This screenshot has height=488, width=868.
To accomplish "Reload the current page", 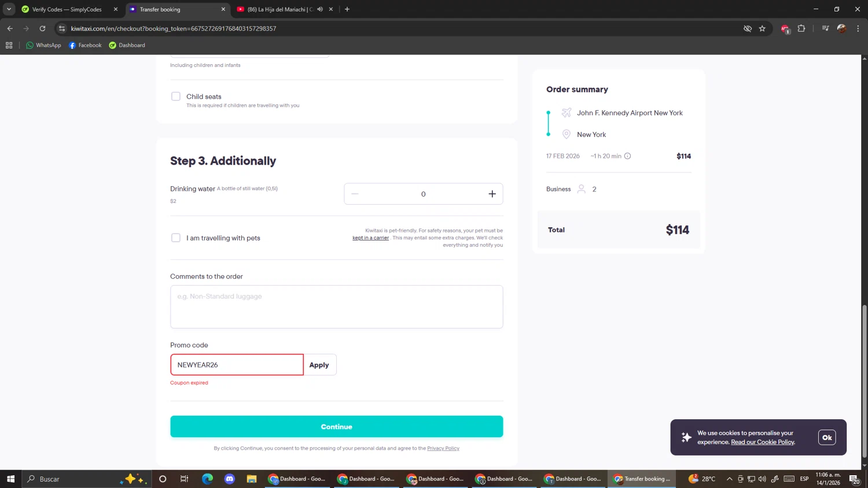I will 42,28.
